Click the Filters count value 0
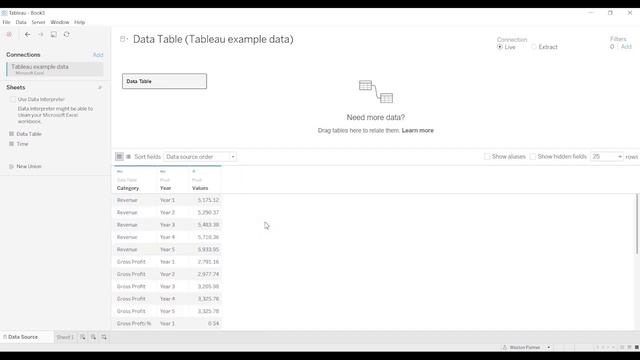 (x=612, y=47)
